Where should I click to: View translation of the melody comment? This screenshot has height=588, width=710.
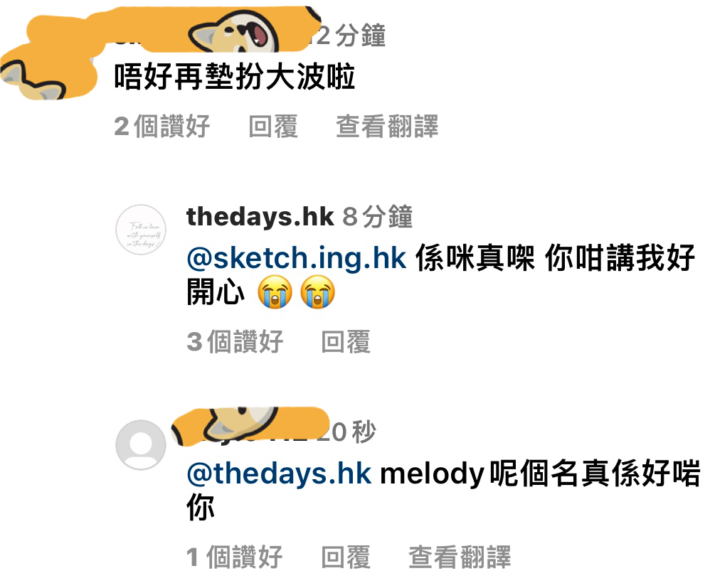tap(460, 557)
